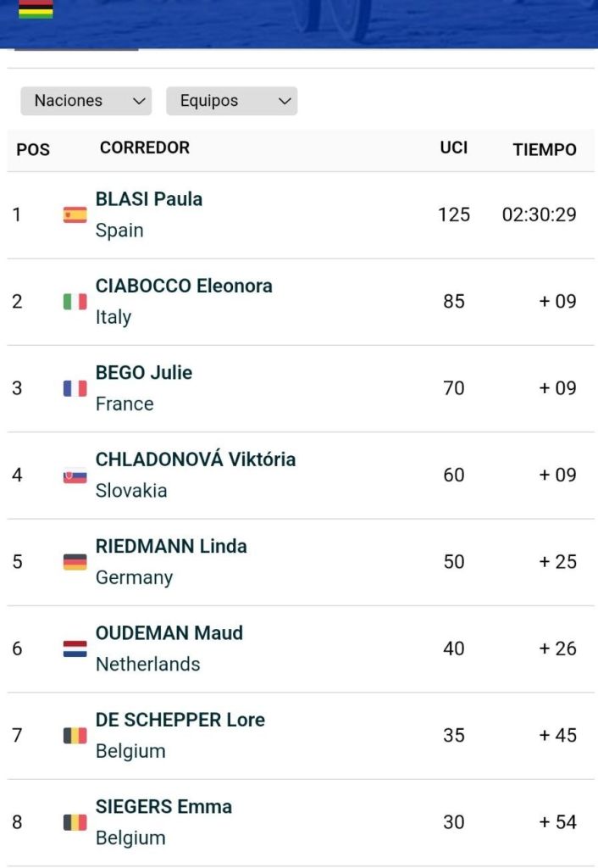Open the Naciones dropdown filter
This screenshot has width=598, height=868.
tap(86, 101)
